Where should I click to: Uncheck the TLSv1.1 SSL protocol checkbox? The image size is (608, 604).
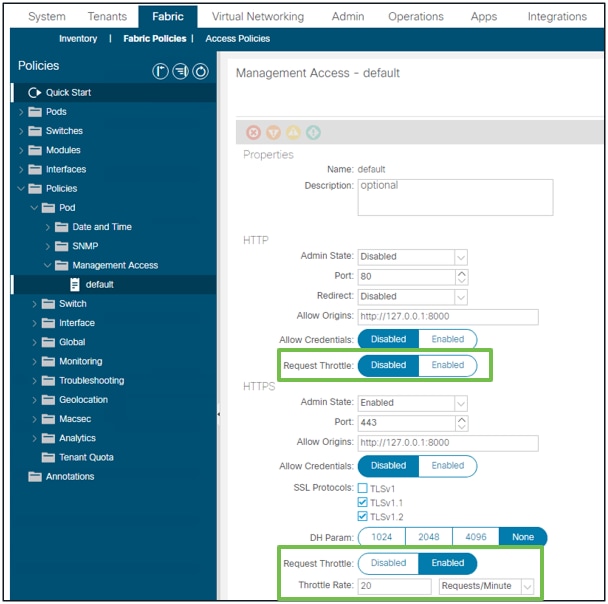tap(363, 502)
